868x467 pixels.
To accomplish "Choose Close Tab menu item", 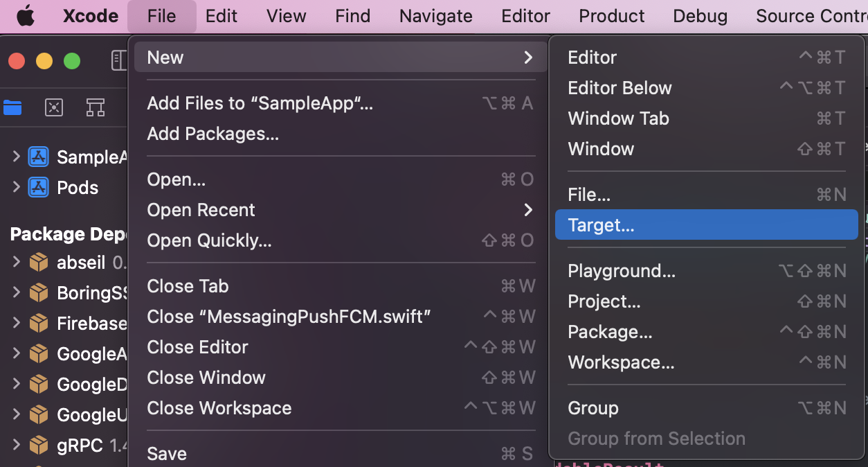I will 338,286.
